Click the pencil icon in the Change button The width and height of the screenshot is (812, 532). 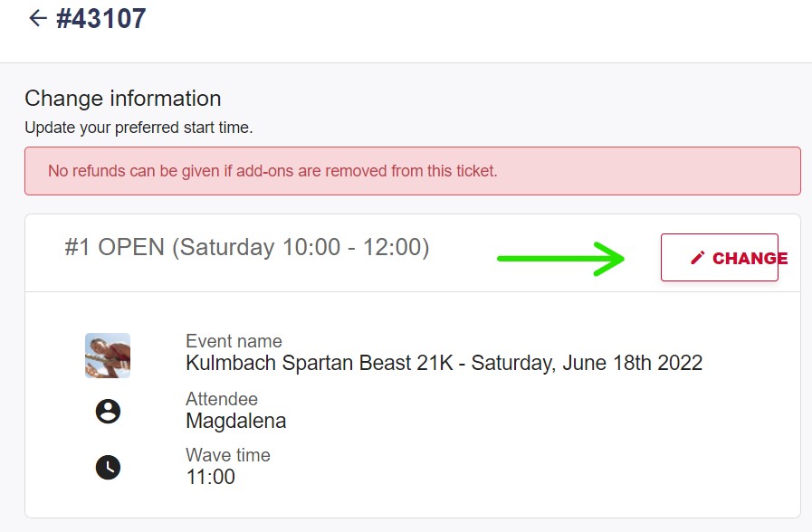tap(697, 258)
